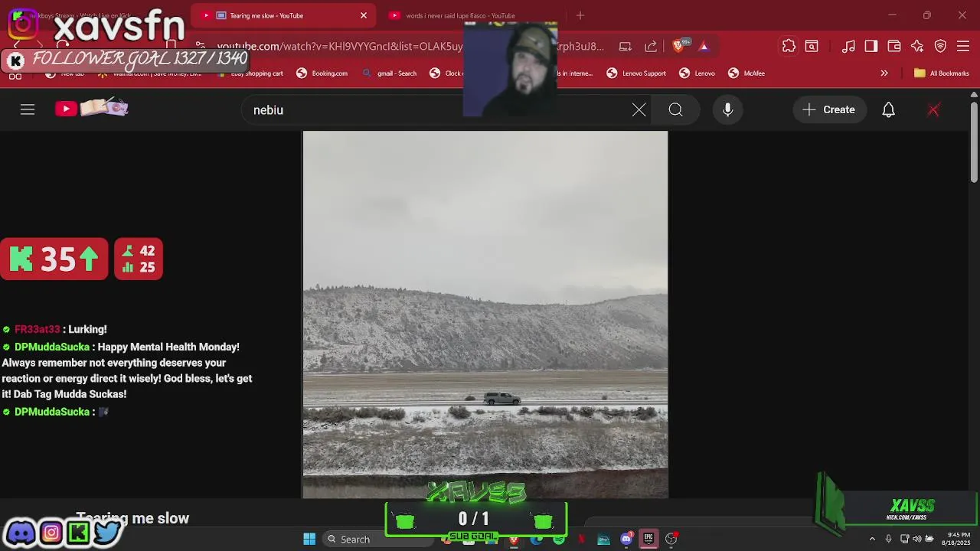Screen dimensions: 980x551
Task: Open Discord from the taskbar
Action: pos(626,539)
